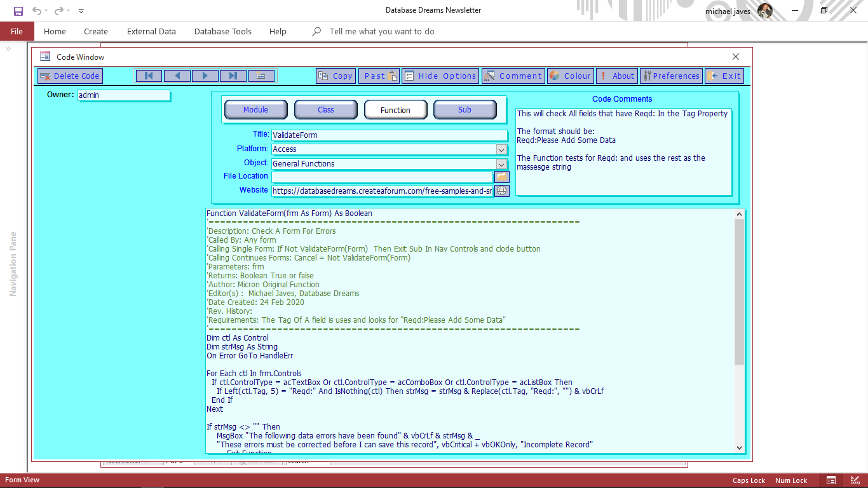The image size is (868, 488).
Task: Select the Module toggle button
Action: 255,110
